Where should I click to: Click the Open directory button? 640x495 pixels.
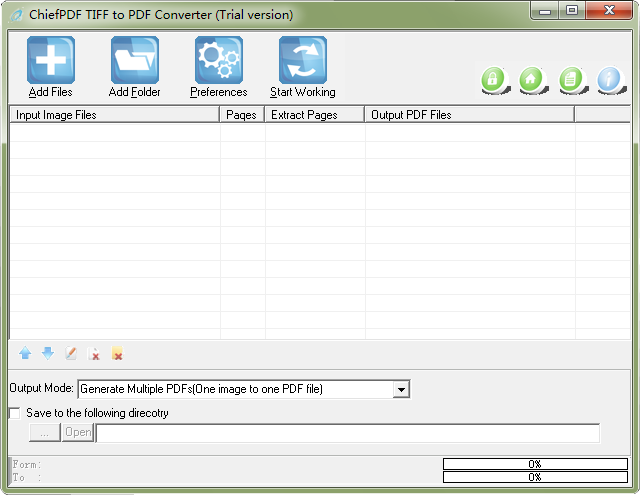click(x=78, y=433)
